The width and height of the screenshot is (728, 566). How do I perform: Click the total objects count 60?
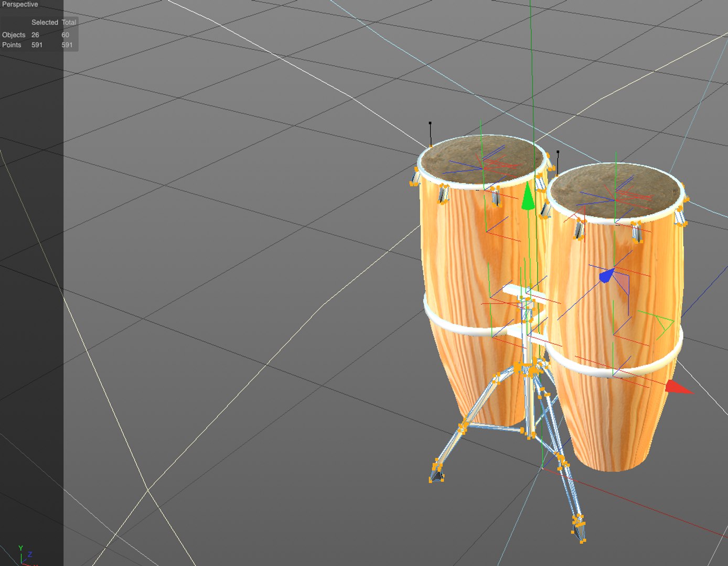click(66, 35)
